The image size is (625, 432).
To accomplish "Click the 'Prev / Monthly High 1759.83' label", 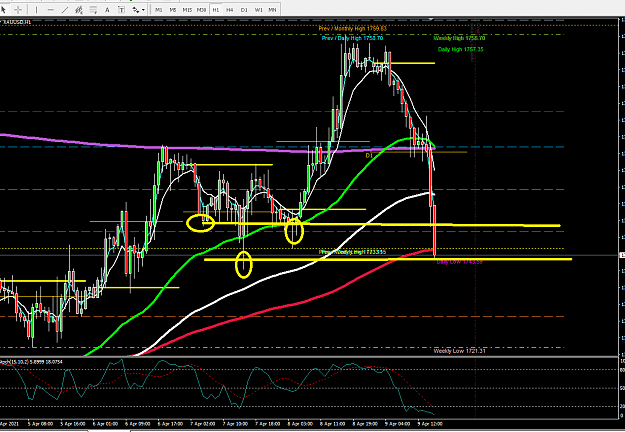I will click(352, 28).
